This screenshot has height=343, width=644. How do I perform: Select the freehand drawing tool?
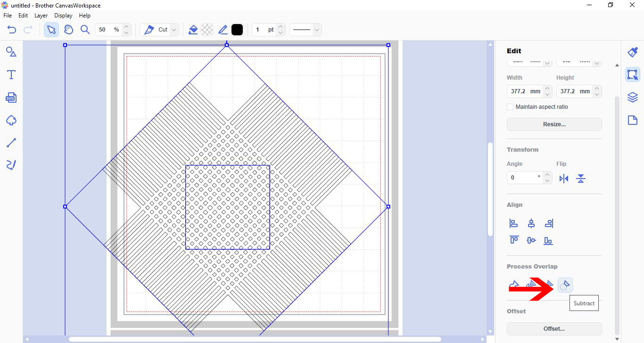[x=11, y=165]
